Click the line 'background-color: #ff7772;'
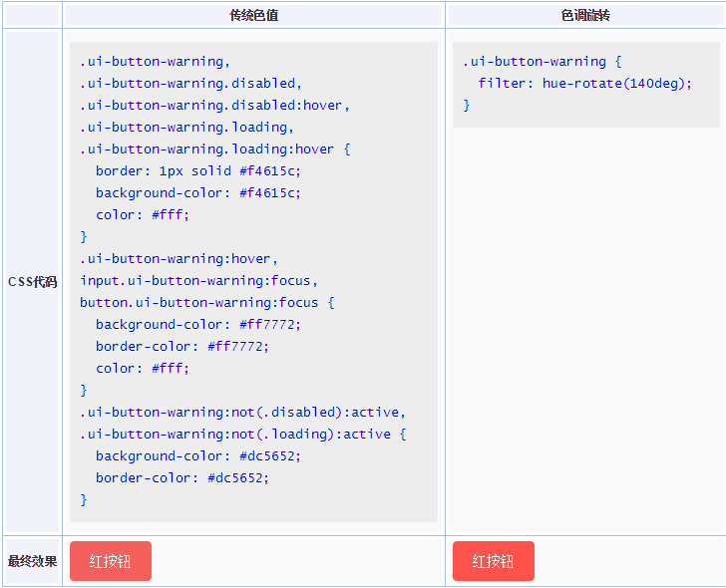726x588 pixels. pyautogui.click(x=198, y=325)
